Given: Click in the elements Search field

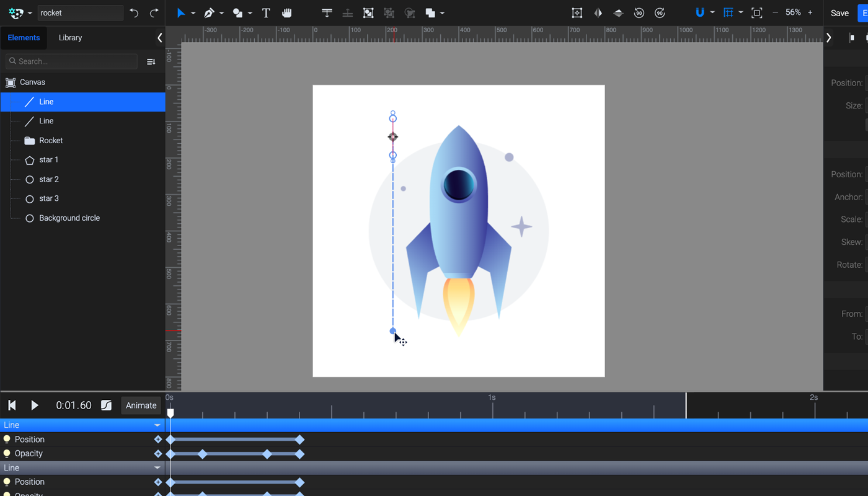Looking at the screenshot, I should coord(71,61).
